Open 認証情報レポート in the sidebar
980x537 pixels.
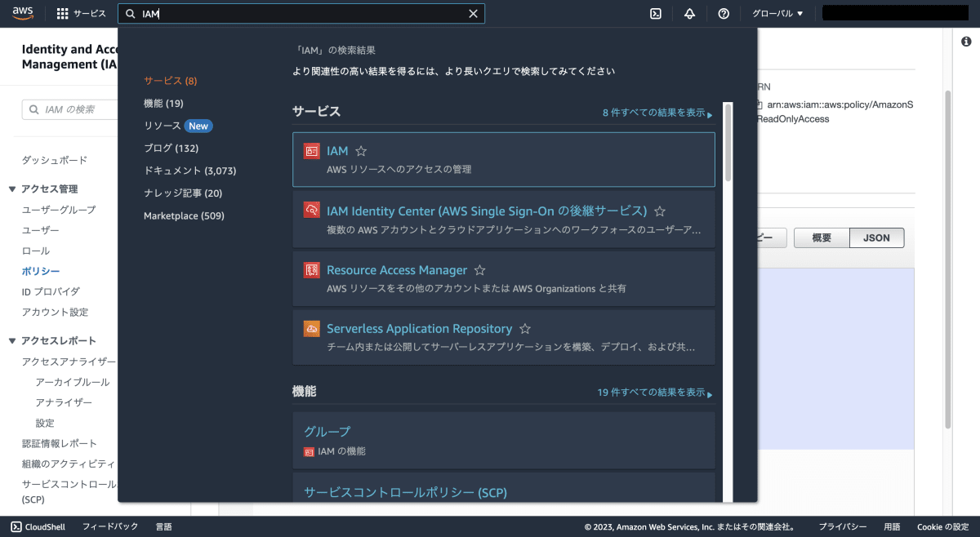60,443
